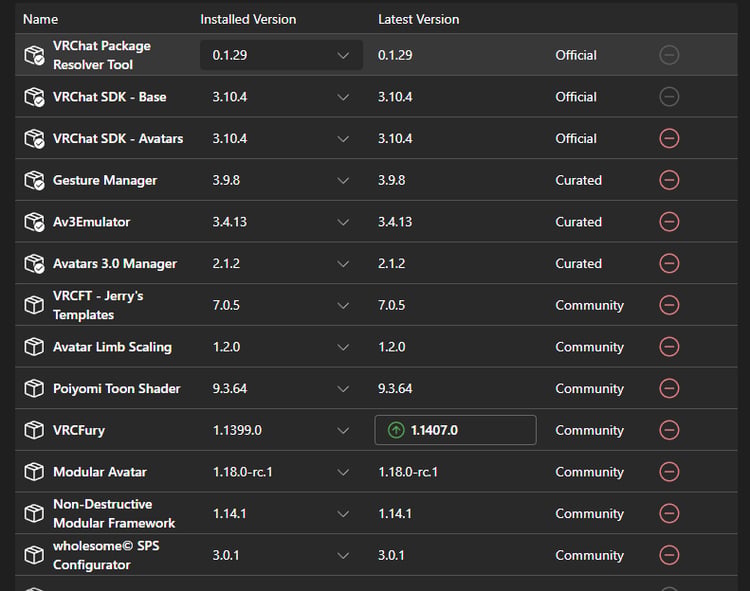Open VRCFT Jerry's Templates version dropdown

pos(281,305)
